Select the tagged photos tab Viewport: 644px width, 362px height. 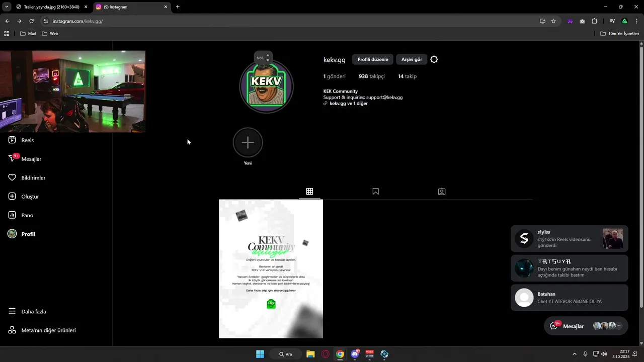coord(442,192)
